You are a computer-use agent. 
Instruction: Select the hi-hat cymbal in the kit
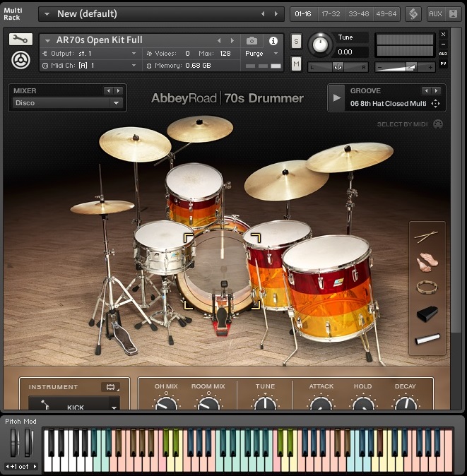(x=102, y=207)
